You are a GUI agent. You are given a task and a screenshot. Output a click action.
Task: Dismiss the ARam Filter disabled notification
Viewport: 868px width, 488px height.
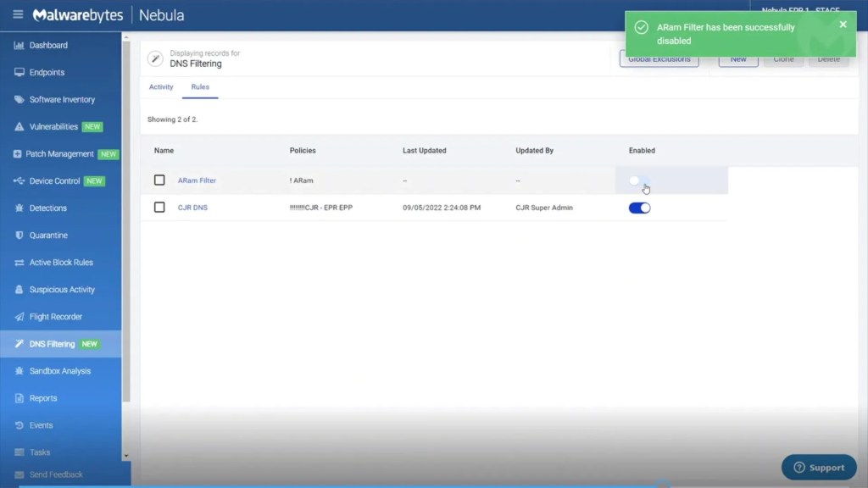843,25
